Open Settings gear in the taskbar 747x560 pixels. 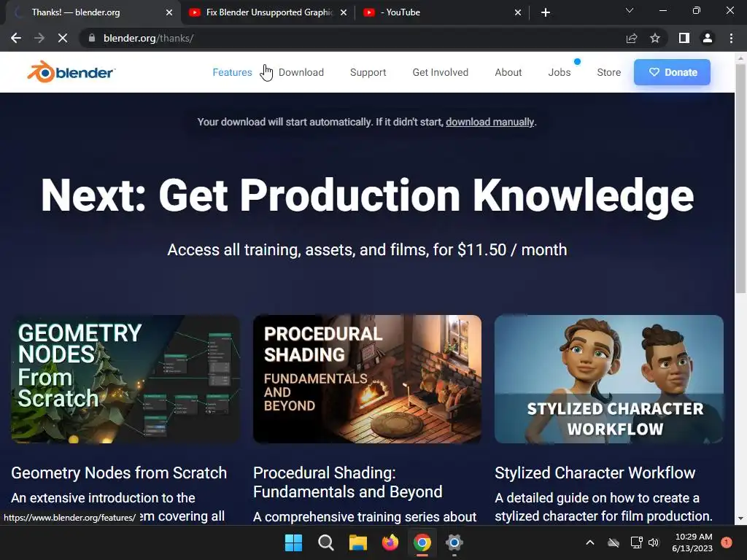pyautogui.click(x=454, y=542)
